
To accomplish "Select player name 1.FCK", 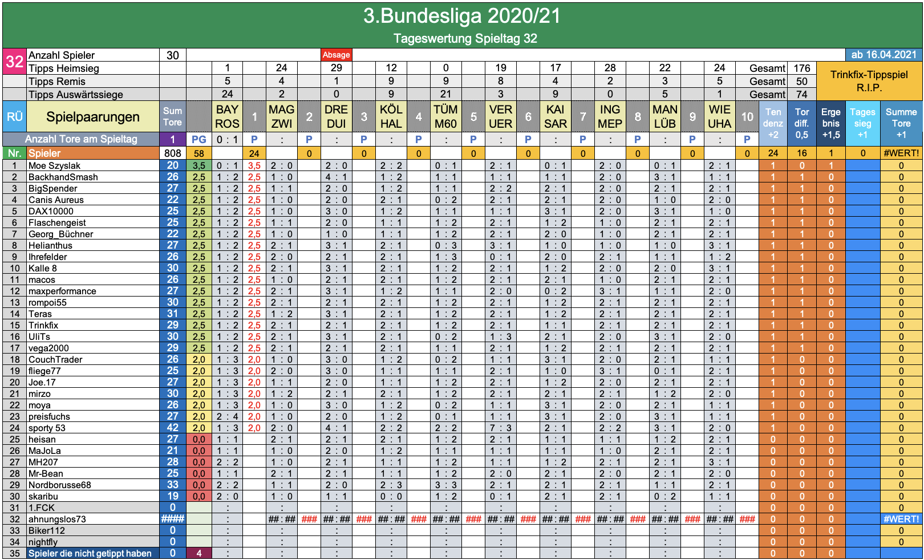I will tap(42, 508).
